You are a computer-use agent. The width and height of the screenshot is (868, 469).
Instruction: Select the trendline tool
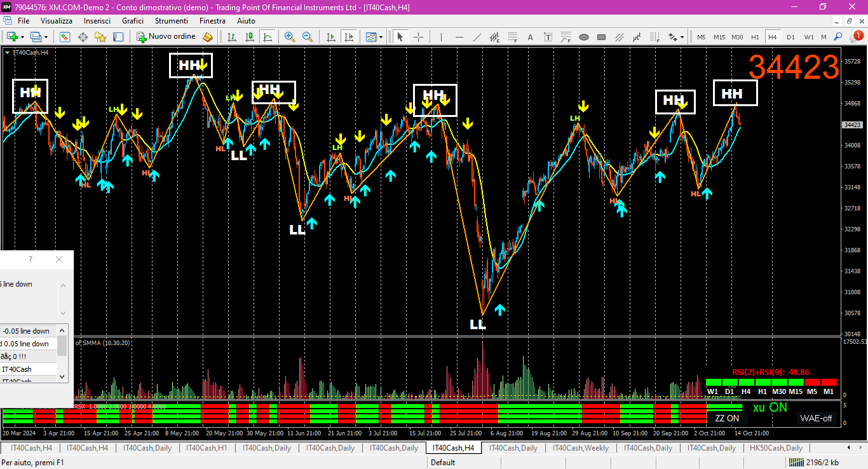coord(477,37)
